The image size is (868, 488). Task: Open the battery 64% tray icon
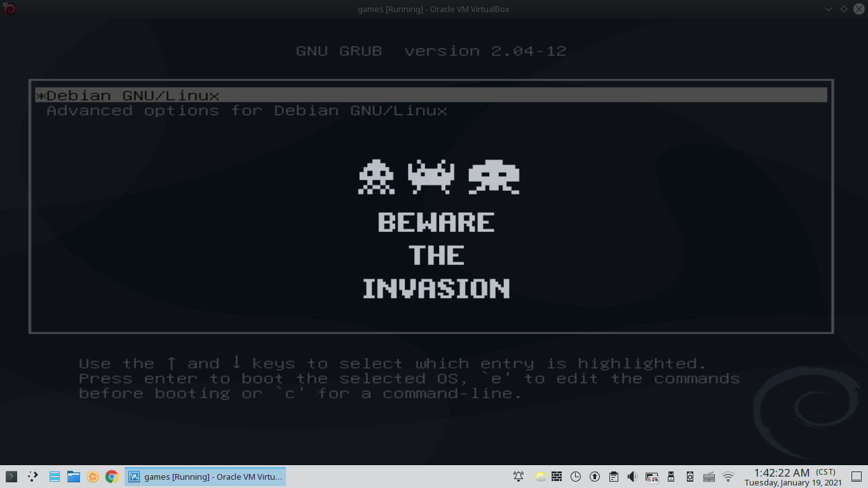652,477
